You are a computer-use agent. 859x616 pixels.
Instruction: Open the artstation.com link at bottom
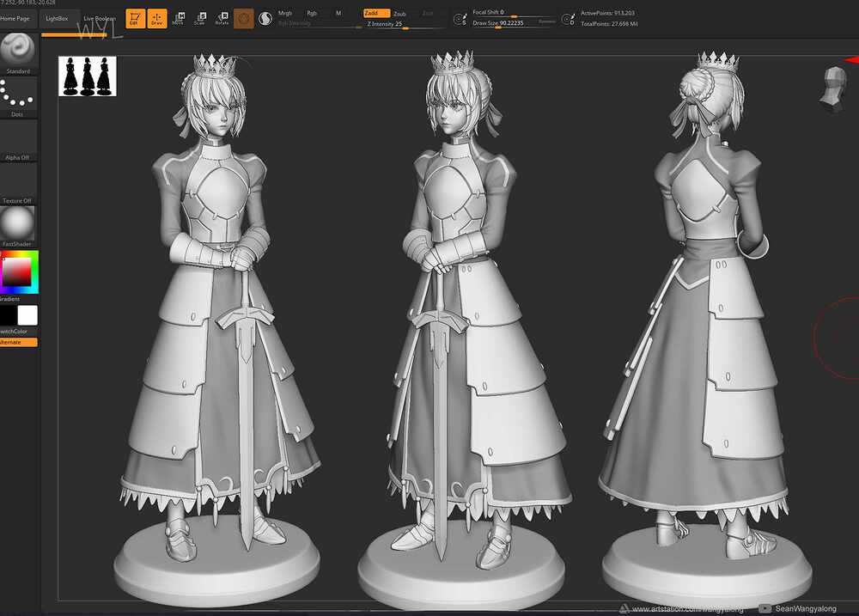(687, 609)
